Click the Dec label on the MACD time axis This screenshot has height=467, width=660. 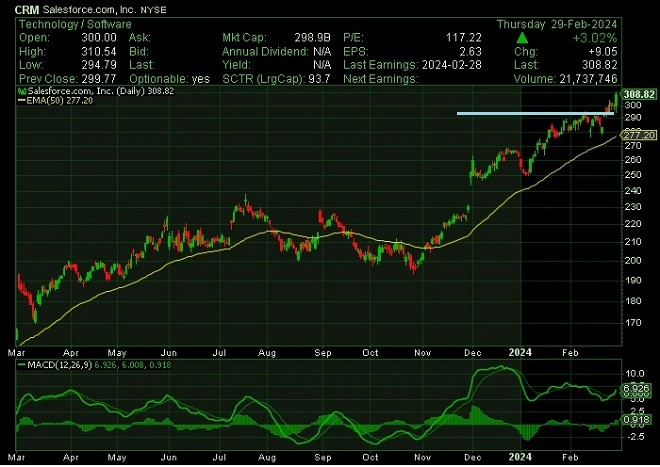[473, 457]
